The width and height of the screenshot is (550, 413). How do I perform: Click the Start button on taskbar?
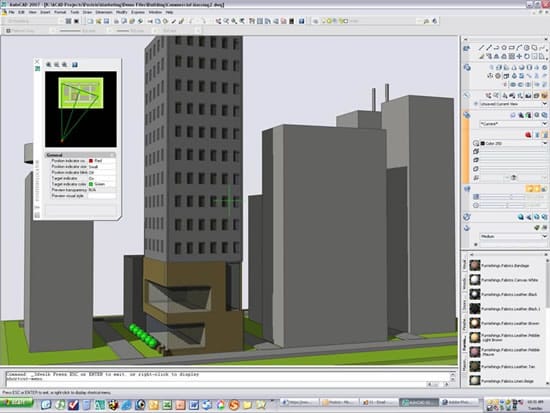[x=16, y=403]
